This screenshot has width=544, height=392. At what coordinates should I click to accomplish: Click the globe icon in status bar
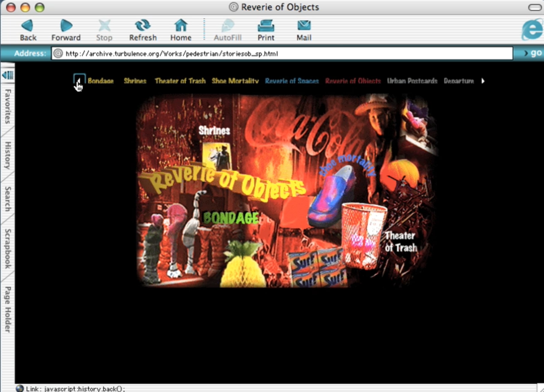(x=20, y=388)
